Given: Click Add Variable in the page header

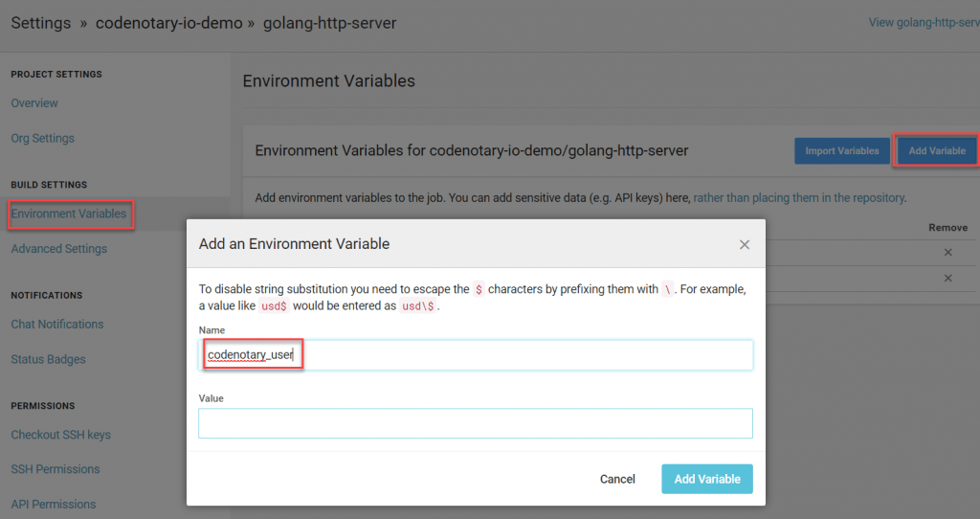Looking at the screenshot, I should point(937,150).
